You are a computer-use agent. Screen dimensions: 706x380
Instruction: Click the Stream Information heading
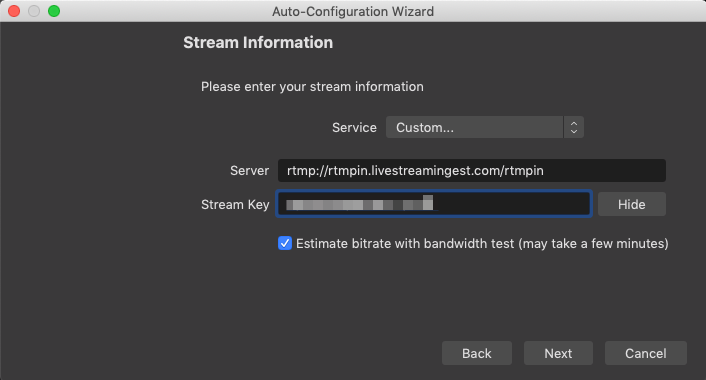[258, 42]
